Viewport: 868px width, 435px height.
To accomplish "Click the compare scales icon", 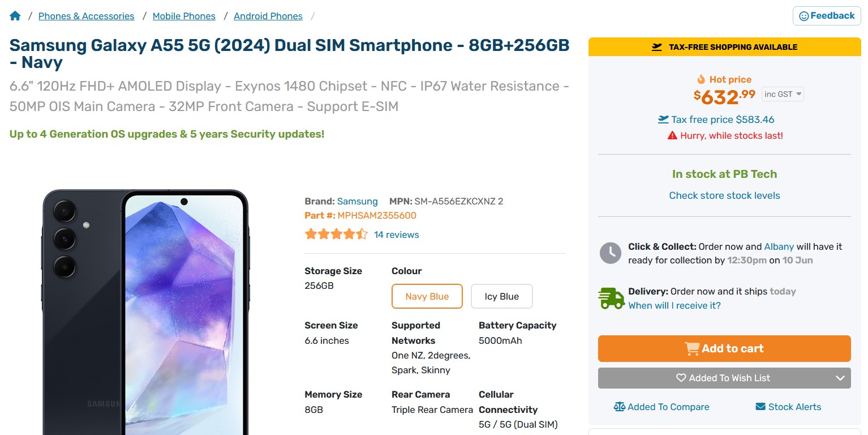I will click(620, 407).
